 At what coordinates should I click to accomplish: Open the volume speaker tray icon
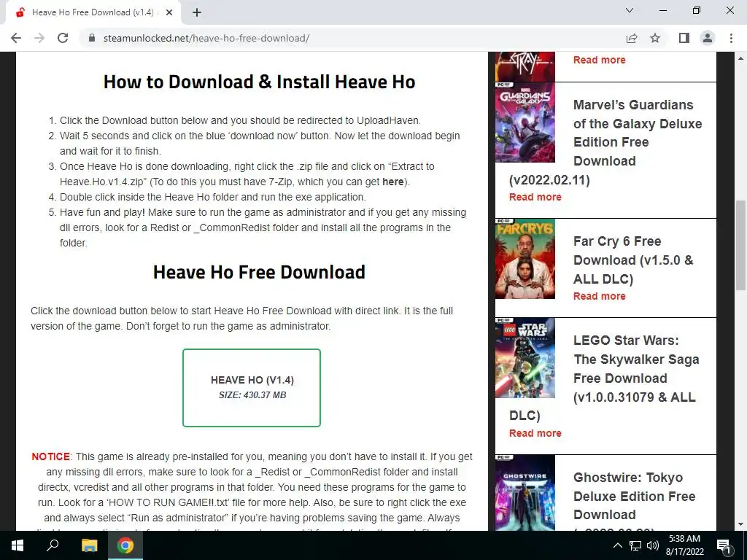[653, 545]
